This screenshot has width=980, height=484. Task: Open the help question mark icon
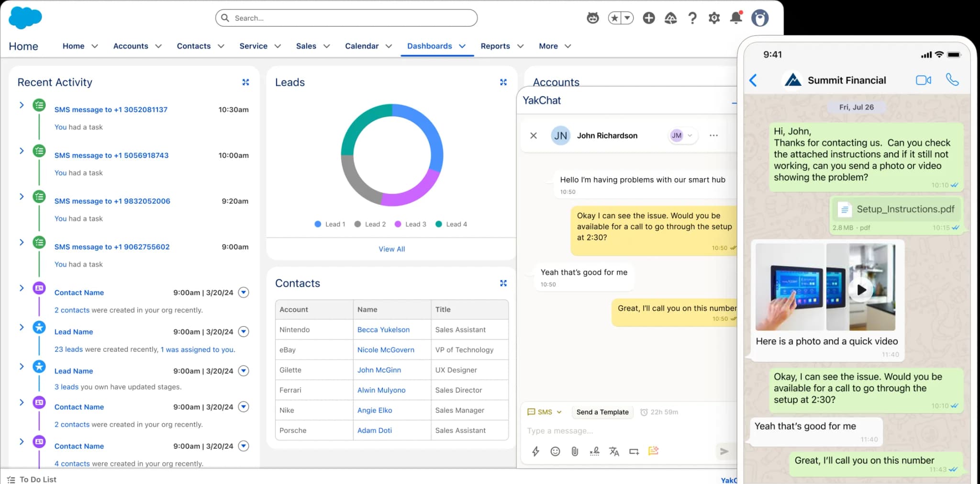[x=692, y=18]
